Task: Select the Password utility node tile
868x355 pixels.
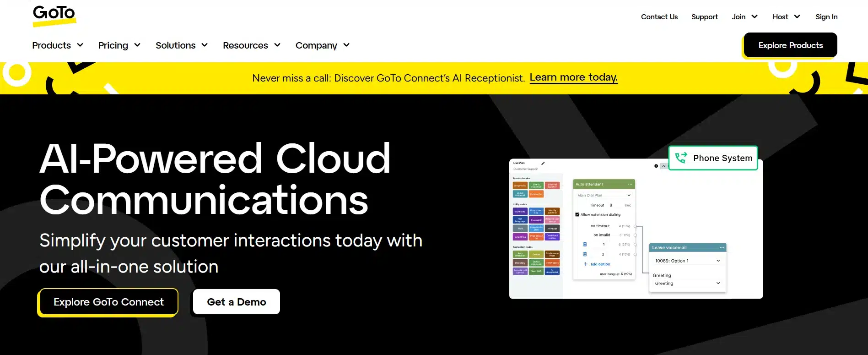Action: 536,220
